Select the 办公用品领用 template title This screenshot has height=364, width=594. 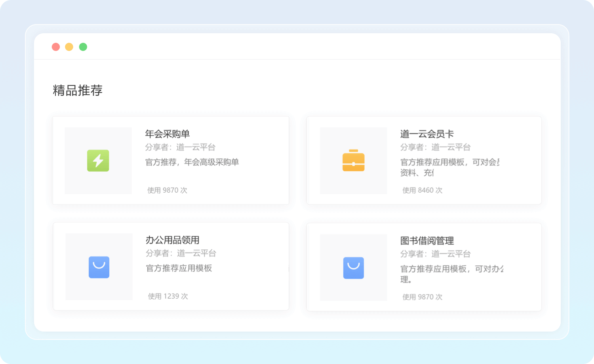pos(172,240)
